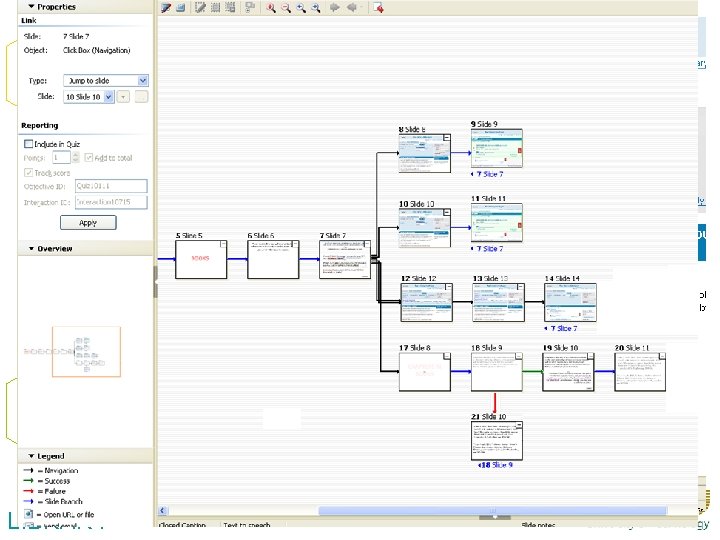Click the gray left arrow toolbar icon
Image resolution: width=720 pixels, height=540 pixels.
pos(352,7)
